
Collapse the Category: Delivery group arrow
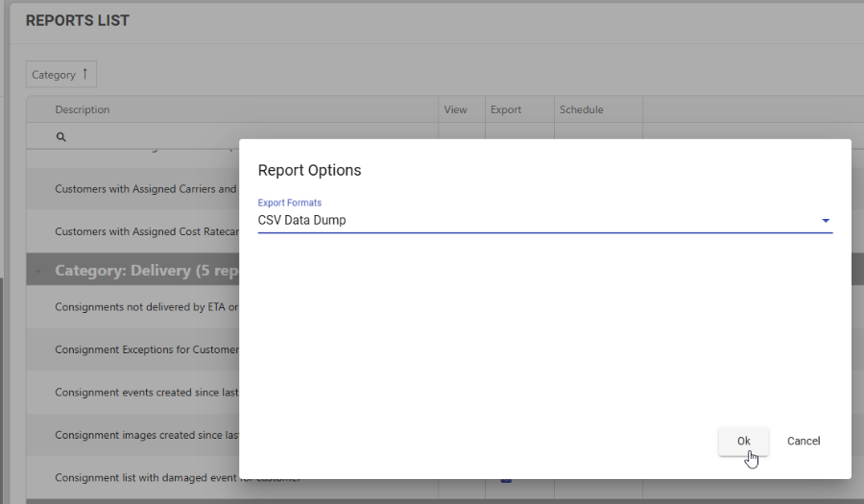[38, 272]
